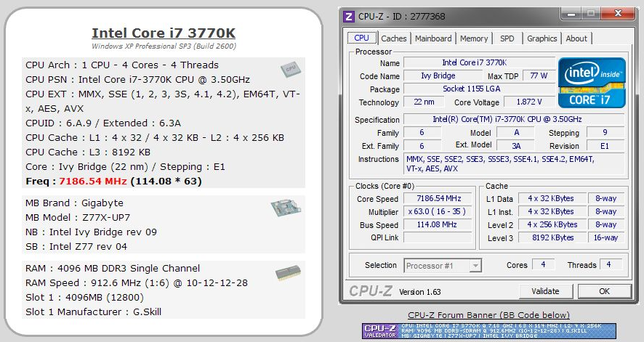Click the Name field showing Intel Core i7 3770K

click(x=479, y=62)
